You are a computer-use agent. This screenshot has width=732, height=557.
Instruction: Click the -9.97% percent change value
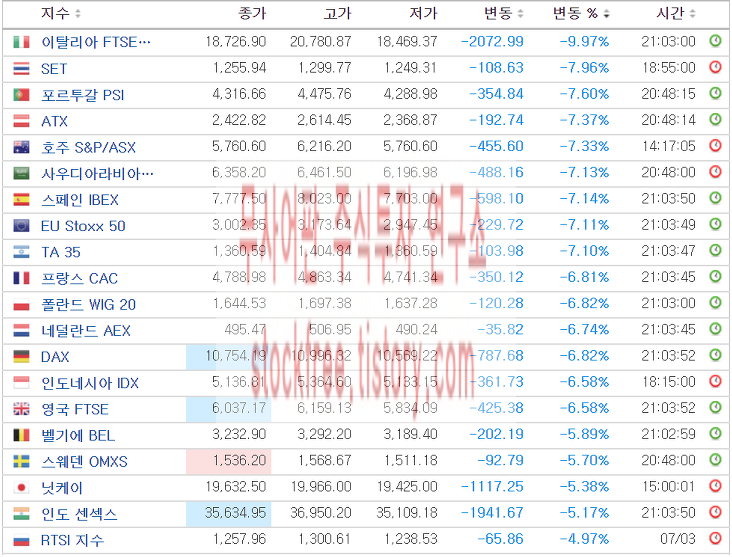point(584,41)
